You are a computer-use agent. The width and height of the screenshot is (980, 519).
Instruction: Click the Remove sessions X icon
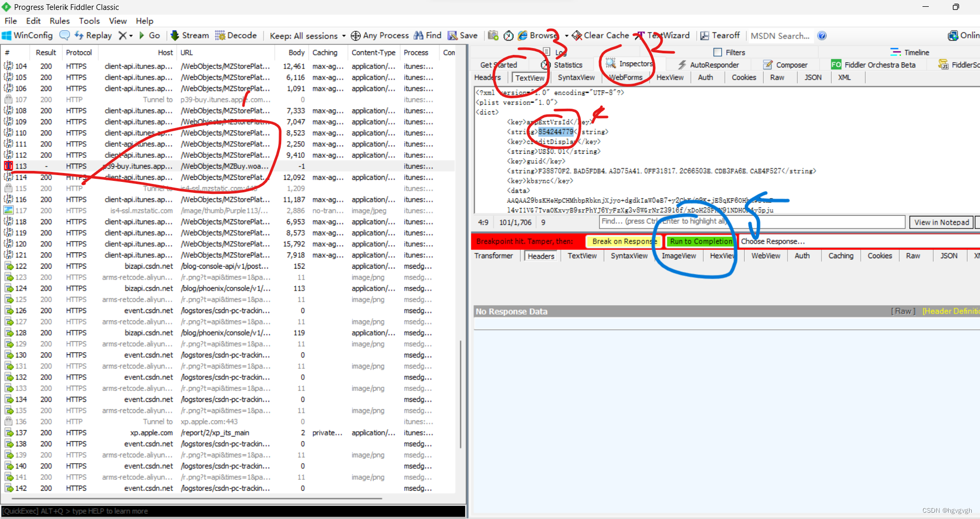(122, 36)
